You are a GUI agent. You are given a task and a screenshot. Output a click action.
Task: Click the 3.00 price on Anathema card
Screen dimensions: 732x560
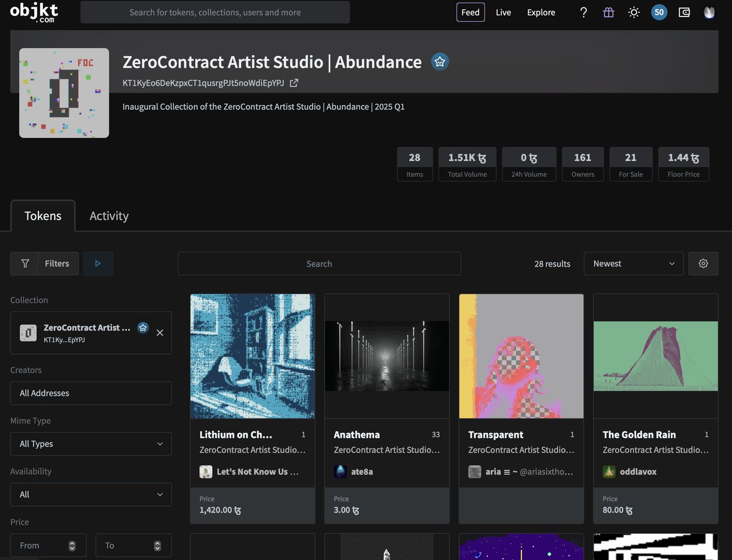346,510
